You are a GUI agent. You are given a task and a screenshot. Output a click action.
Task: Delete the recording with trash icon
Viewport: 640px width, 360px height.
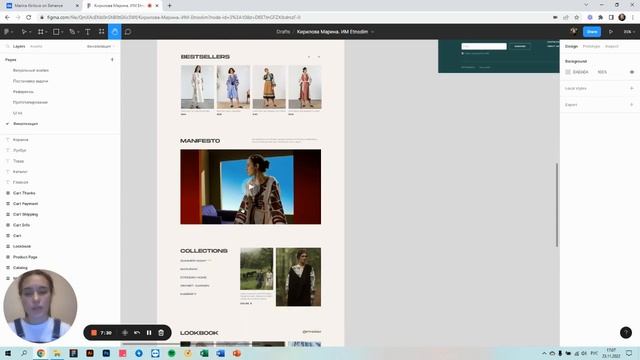(161, 333)
